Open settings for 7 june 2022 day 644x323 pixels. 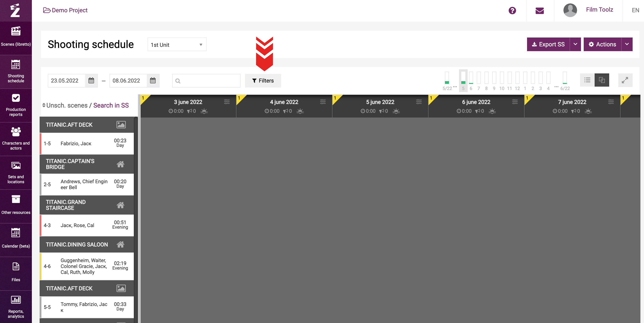click(611, 102)
